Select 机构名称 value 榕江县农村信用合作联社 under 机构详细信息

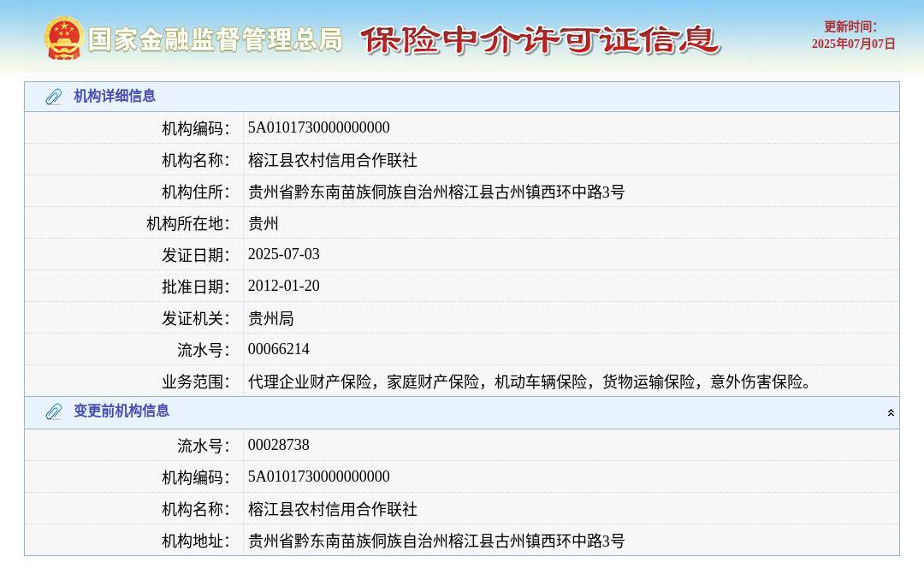click(x=332, y=160)
